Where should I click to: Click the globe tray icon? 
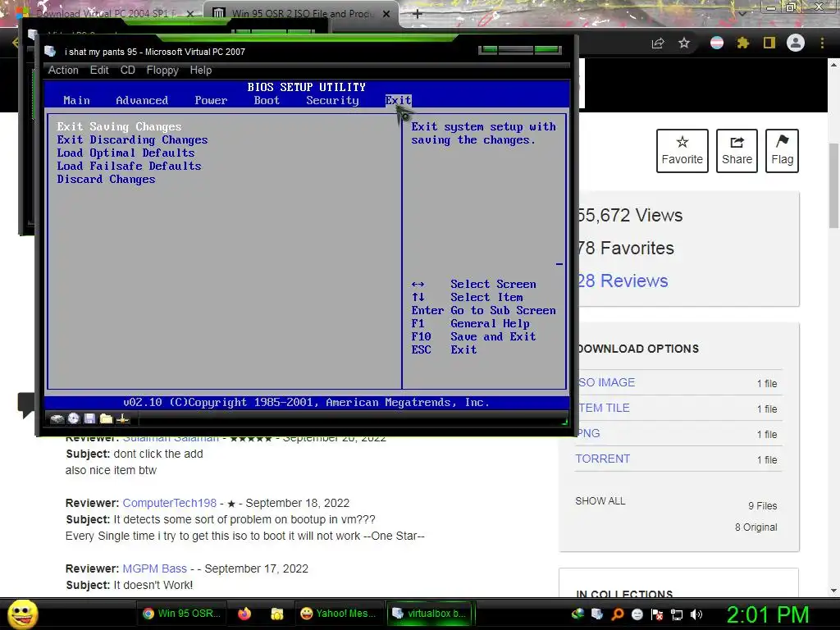[x=577, y=614]
